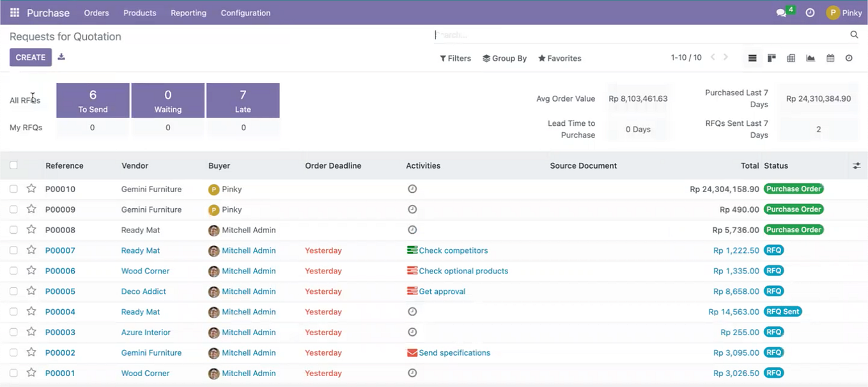The height and width of the screenshot is (387, 868).
Task: Open the Activities clock in the top bar
Action: click(x=810, y=13)
